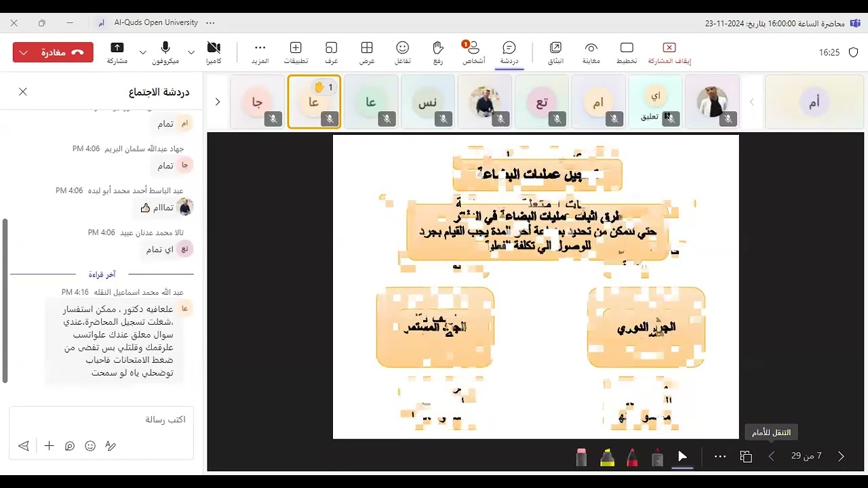Click the muted mic badge on the جا tile
868x488 pixels.
(273, 119)
